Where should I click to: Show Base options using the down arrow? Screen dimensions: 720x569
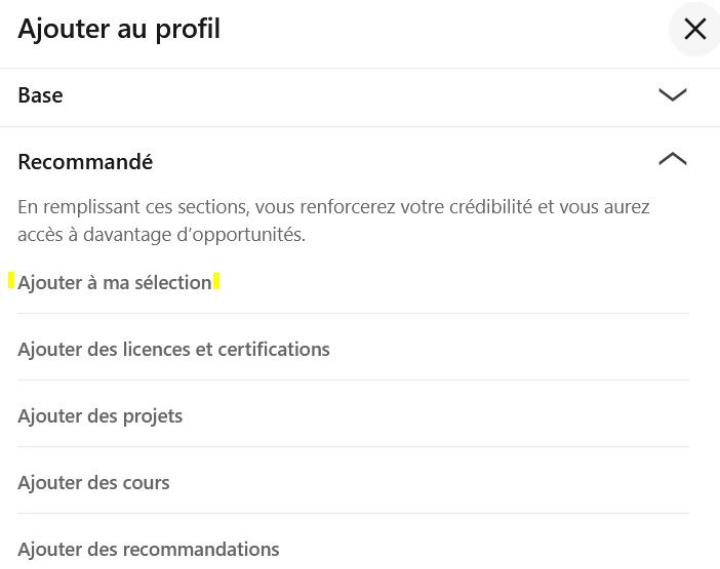tap(673, 95)
